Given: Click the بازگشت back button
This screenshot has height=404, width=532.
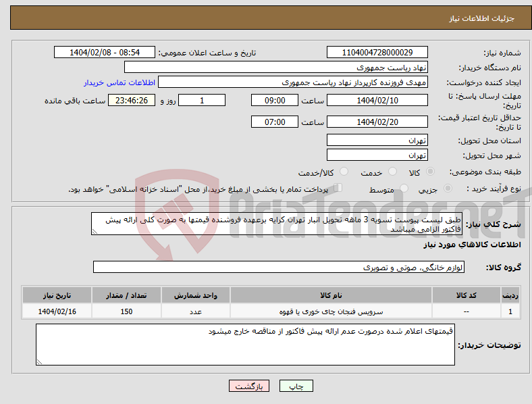Looking at the screenshot, I should [x=249, y=386].
